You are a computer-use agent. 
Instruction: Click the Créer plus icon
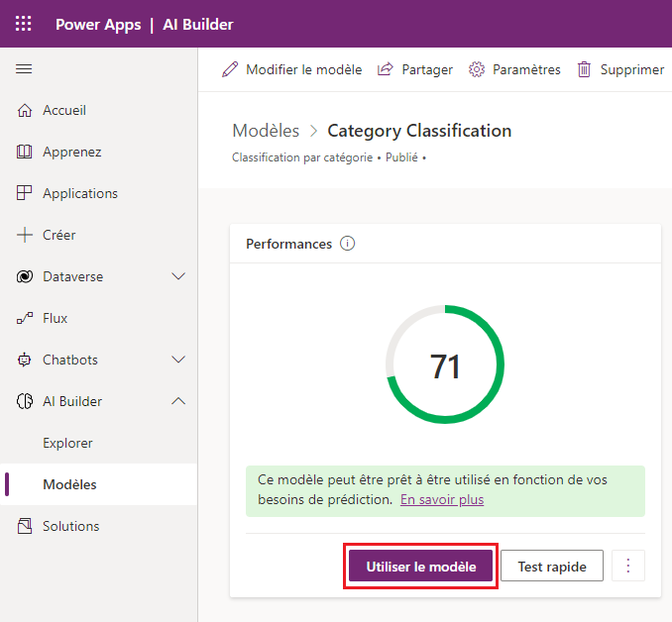25,235
